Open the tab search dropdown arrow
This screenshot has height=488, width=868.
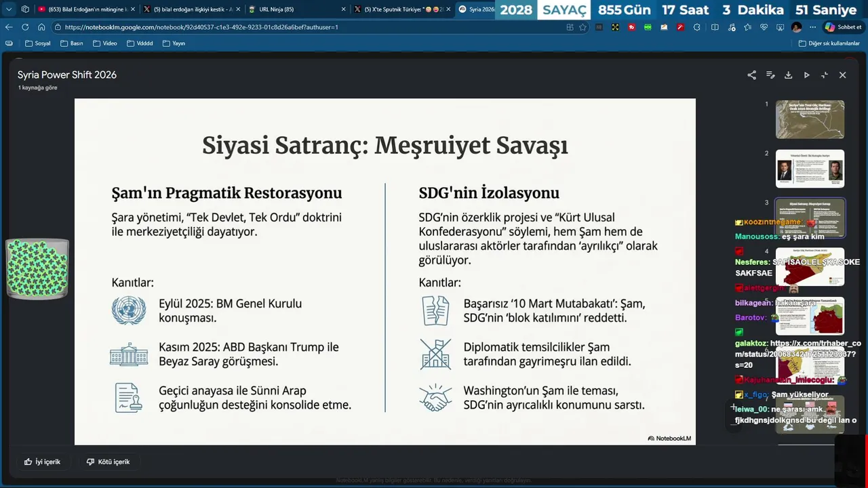tap(9, 9)
